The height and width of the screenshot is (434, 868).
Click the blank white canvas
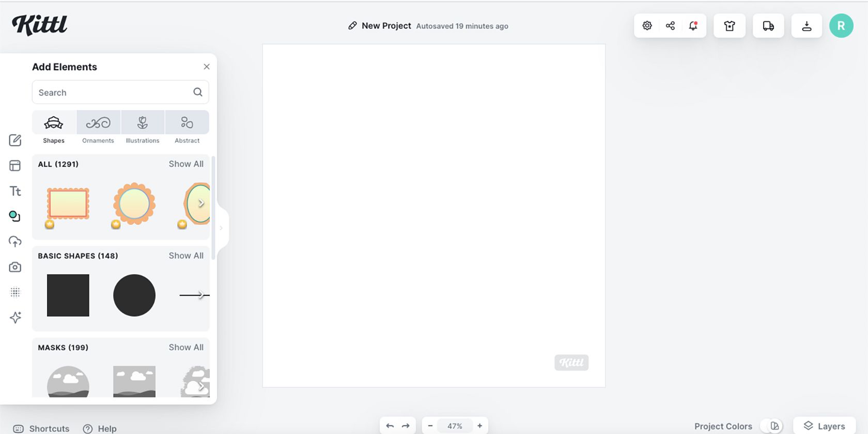[434, 215]
